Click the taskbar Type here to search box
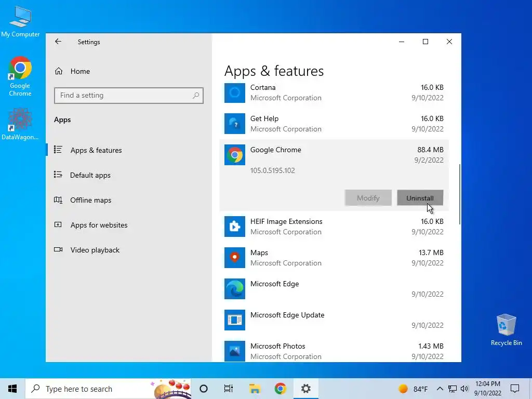532x399 pixels. coord(108,389)
